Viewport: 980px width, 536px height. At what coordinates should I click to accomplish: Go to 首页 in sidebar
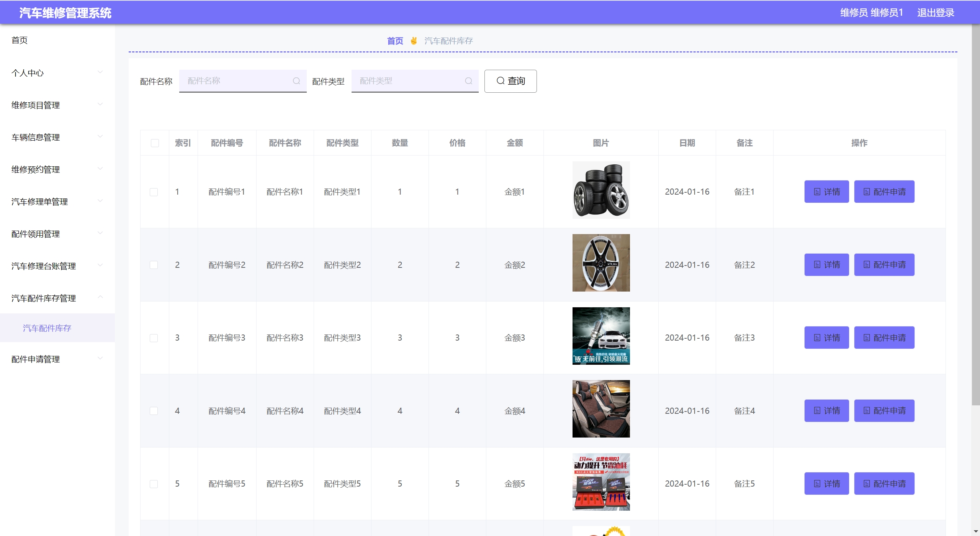(x=20, y=40)
